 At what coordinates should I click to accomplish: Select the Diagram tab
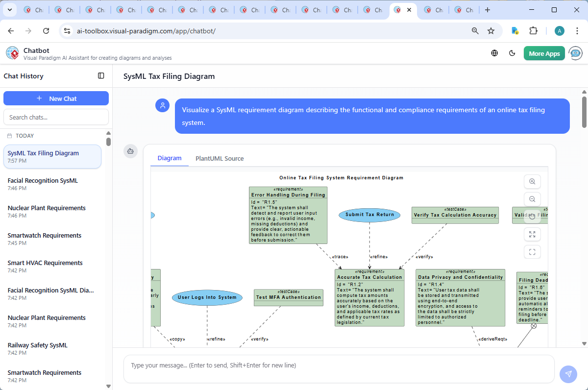point(170,158)
